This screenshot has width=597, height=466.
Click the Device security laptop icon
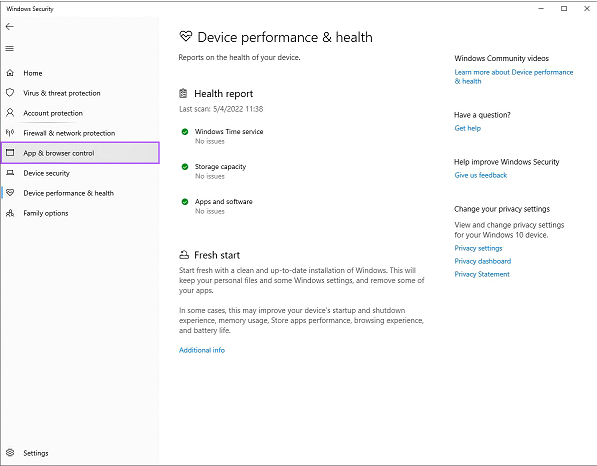point(10,173)
